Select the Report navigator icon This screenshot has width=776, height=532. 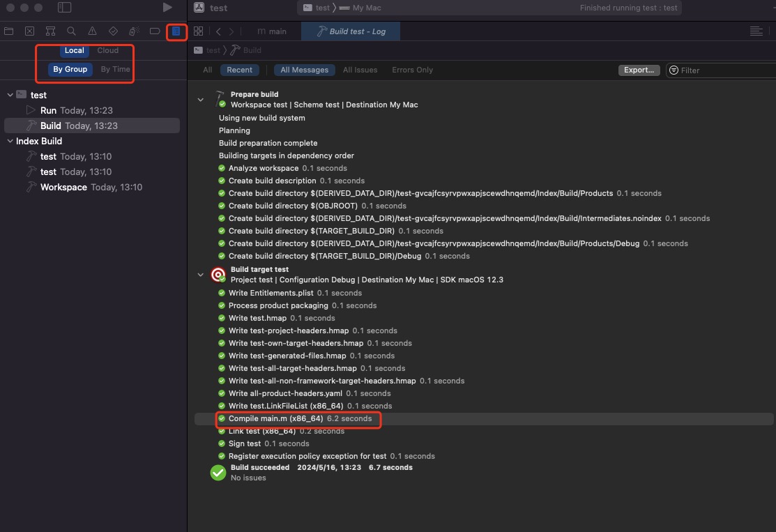pos(176,31)
